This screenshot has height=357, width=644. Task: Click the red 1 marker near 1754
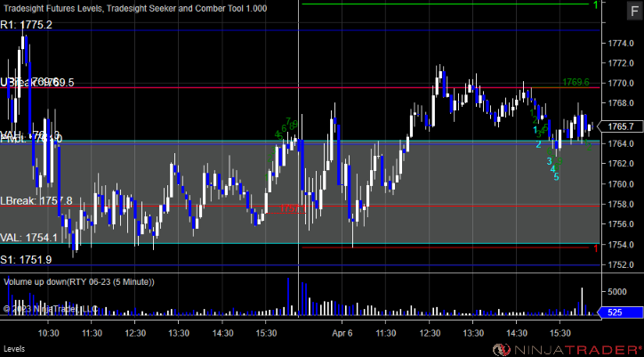pos(596,248)
